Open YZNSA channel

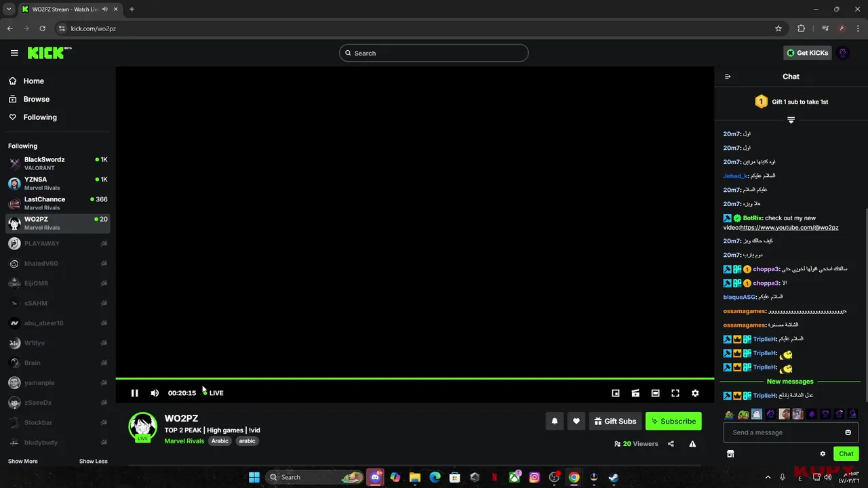[58, 183]
